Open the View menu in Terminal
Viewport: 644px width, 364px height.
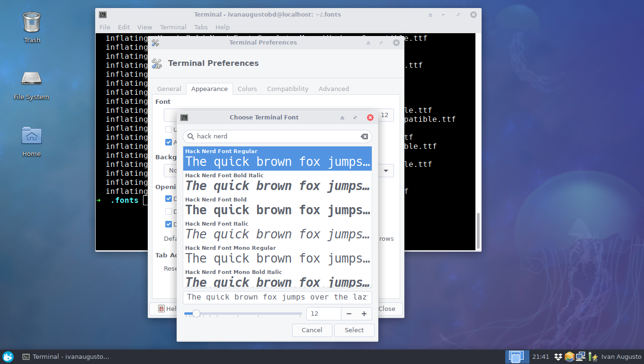click(x=145, y=27)
